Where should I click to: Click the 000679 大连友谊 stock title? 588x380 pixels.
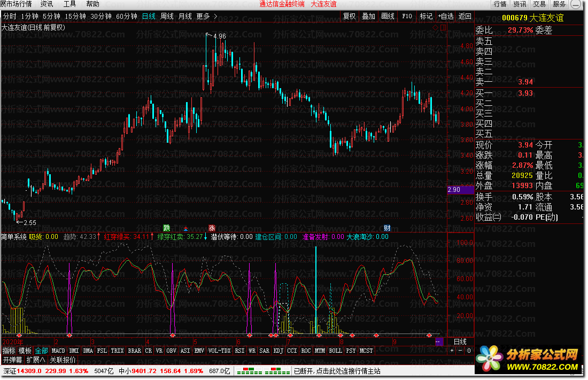(x=532, y=18)
